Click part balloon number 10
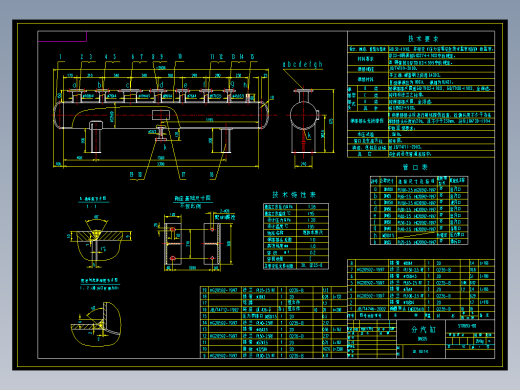 [x=180, y=57]
